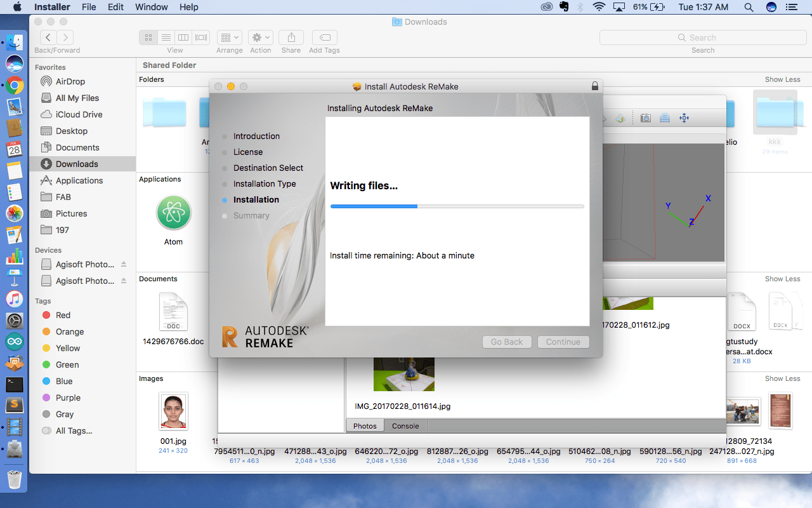Open Creative Cloud menu bar icon
Image resolution: width=812 pixels, height=508 pixels.
547,7
